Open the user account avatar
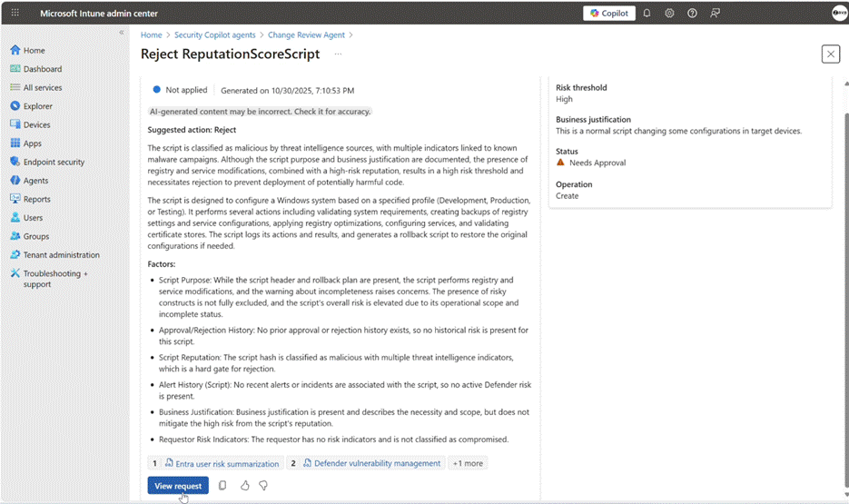Viewport: 849px width, 504px height. (839, 13)
